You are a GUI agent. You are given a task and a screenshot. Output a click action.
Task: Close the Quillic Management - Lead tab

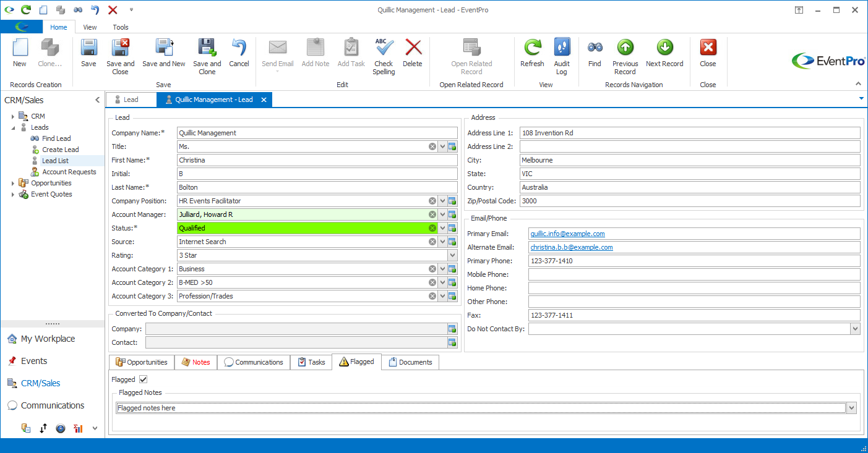tap(263, 99)
